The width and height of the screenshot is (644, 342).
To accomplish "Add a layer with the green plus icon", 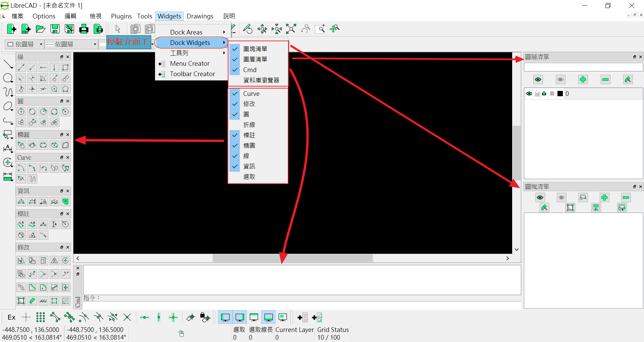I will click(x=583, y=79).
